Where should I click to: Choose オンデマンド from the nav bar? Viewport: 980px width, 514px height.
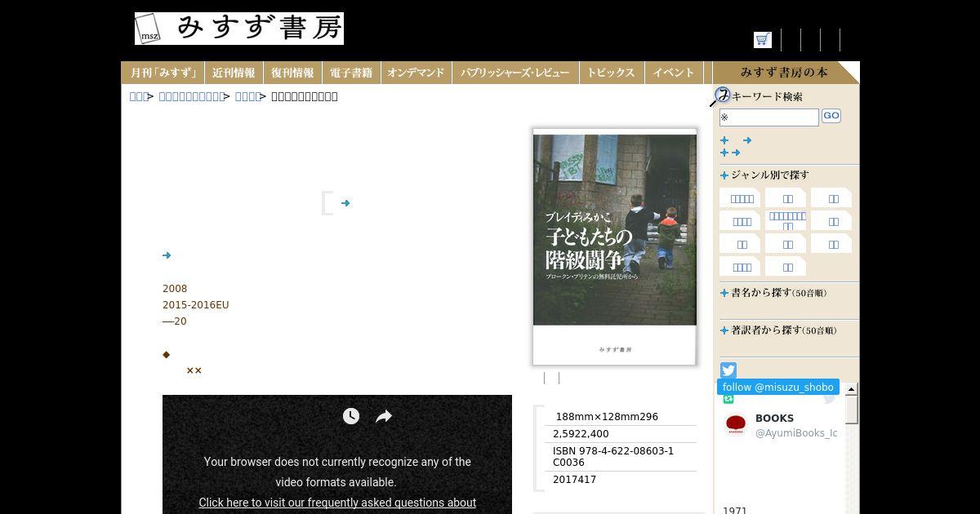416,73
